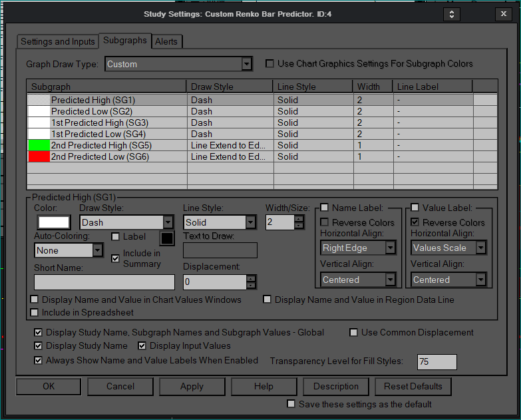
Task: Expand the Graph Draw Type dropdown
Action: (x=246, y=64)
